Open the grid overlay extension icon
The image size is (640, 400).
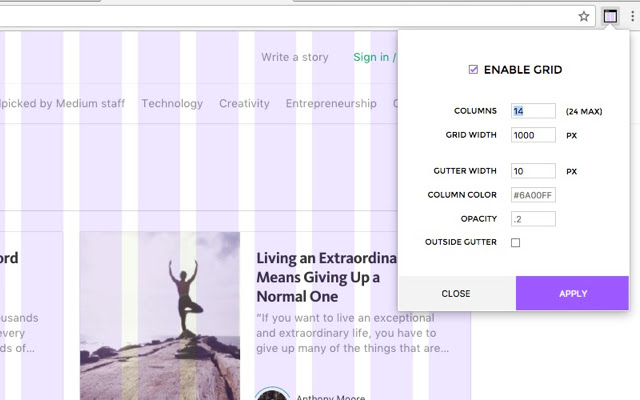tap(610, 16)
